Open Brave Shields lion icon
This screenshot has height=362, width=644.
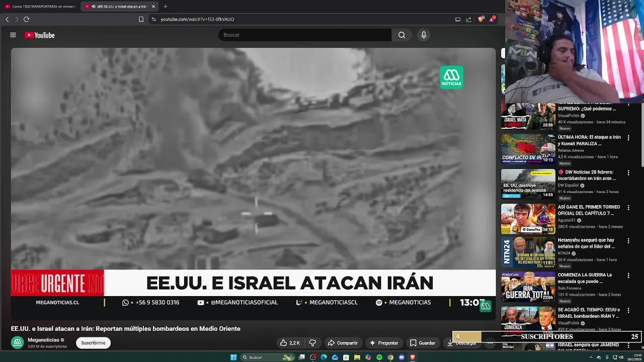(x=481, y=19)
